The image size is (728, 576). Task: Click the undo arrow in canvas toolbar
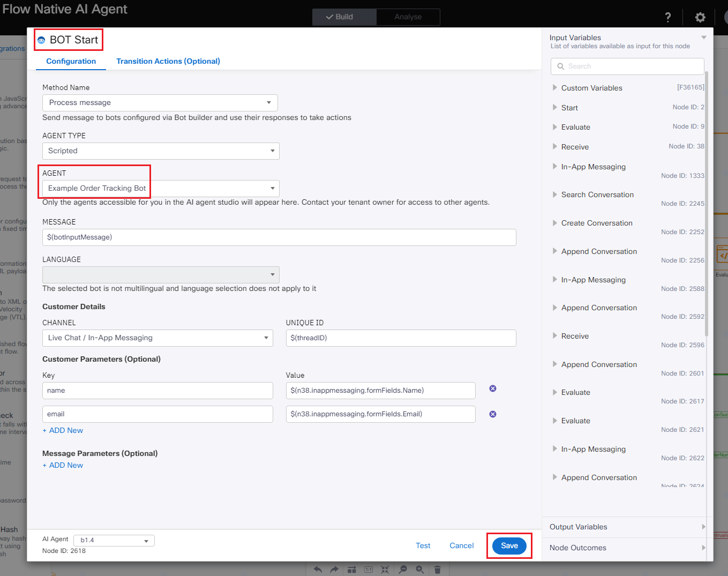[x=318, y=570]
